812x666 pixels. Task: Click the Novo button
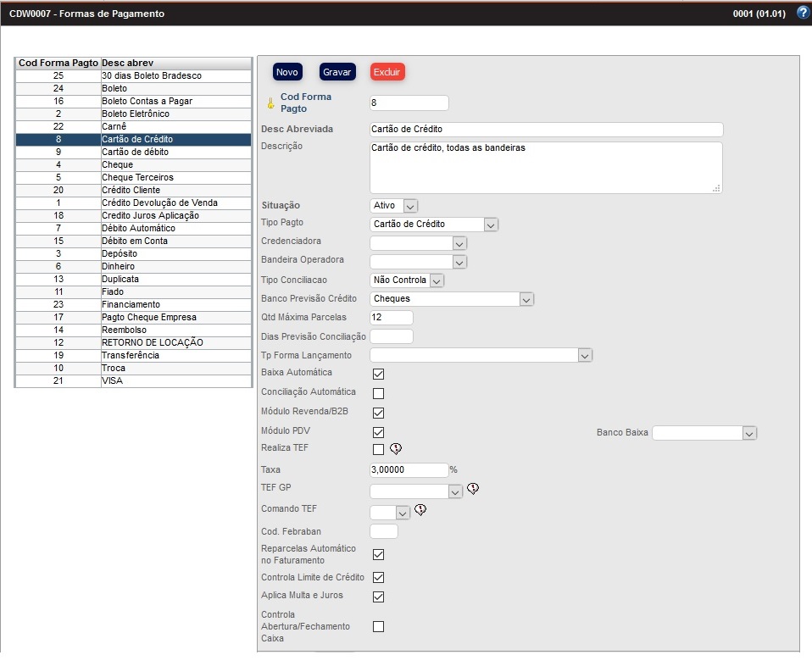point(287,72)
